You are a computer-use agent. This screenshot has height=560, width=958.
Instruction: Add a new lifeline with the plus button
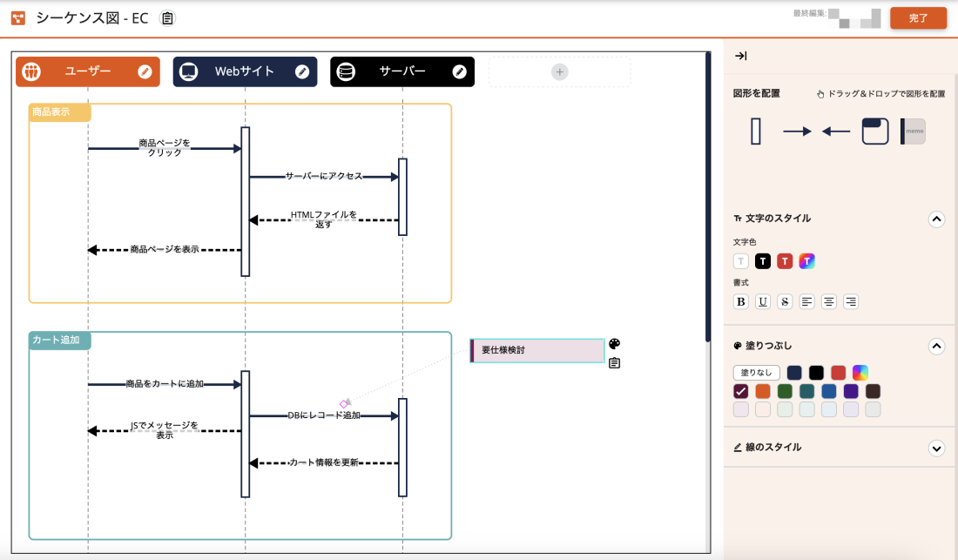(x=560, y=72)
